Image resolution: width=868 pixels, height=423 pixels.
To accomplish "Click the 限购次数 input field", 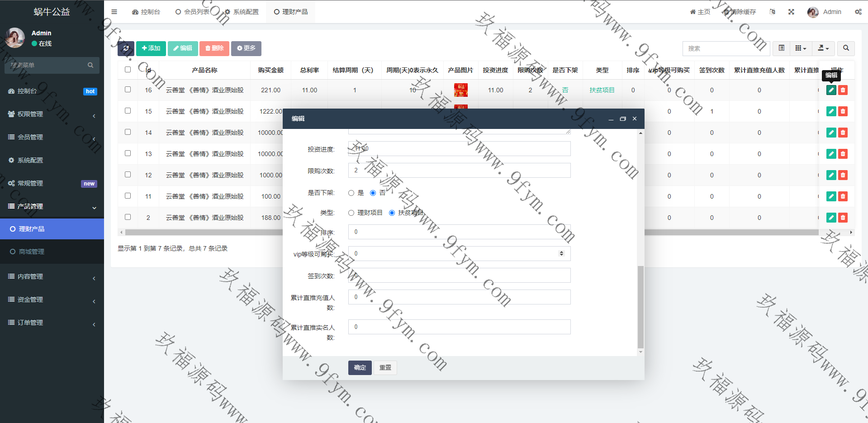I will click(459, 171).
